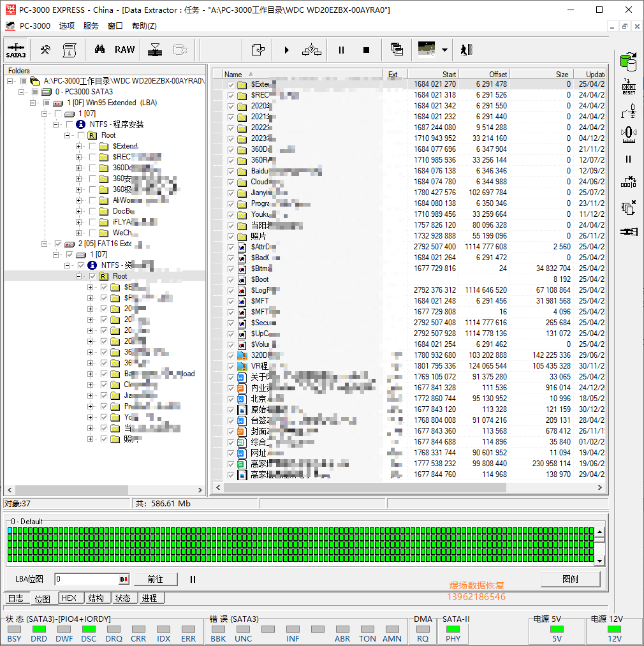
Task: Sort file list by Name column
Action: (302, 74)
